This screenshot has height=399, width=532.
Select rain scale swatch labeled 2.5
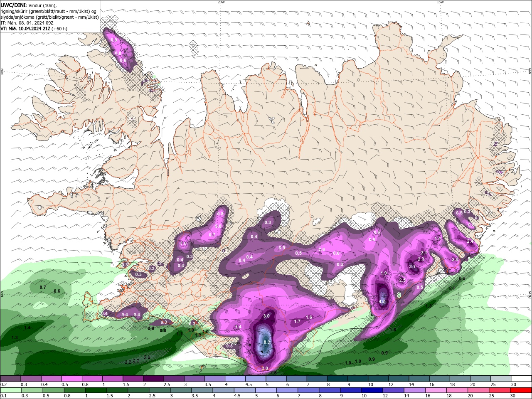tap(159, 390)
